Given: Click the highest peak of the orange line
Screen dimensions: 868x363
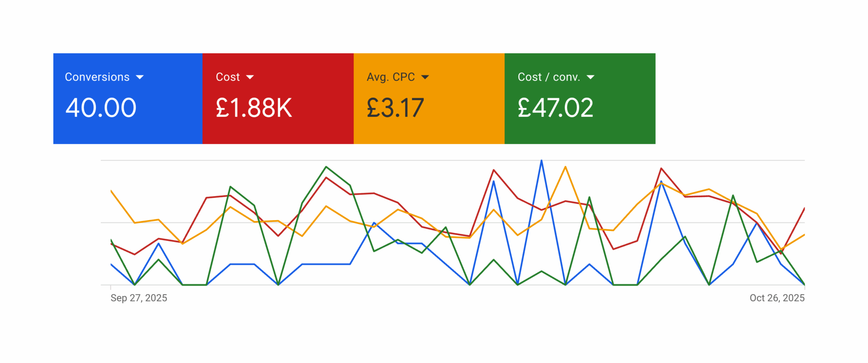Looking at the screenshot, I should 565,167.
